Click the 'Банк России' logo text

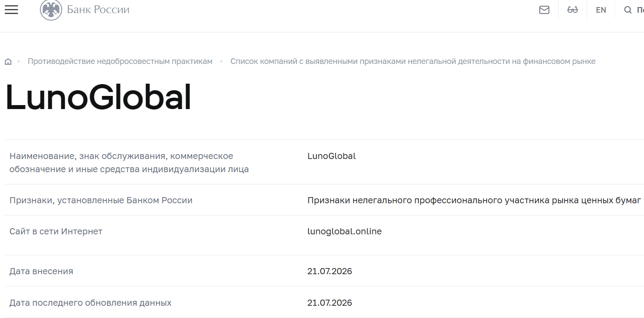click(x=98, y=10)
